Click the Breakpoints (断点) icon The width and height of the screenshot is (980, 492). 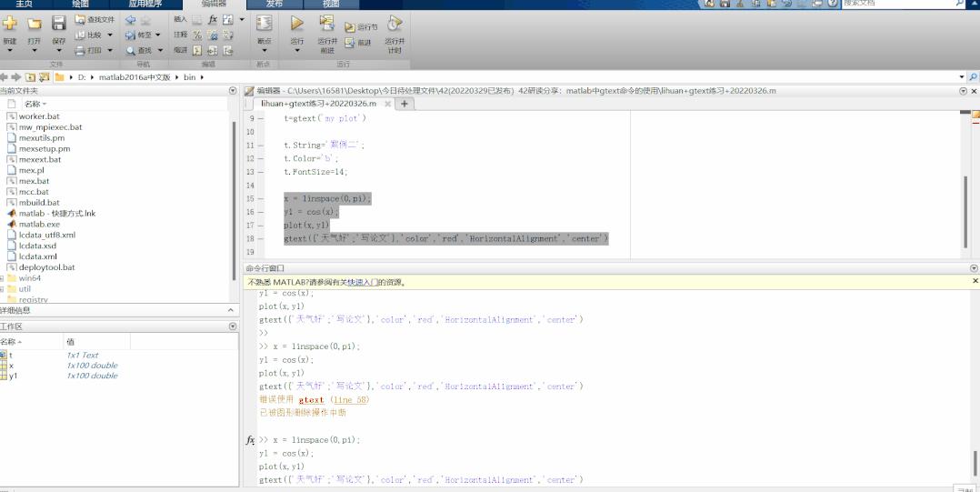pos(265,23)
